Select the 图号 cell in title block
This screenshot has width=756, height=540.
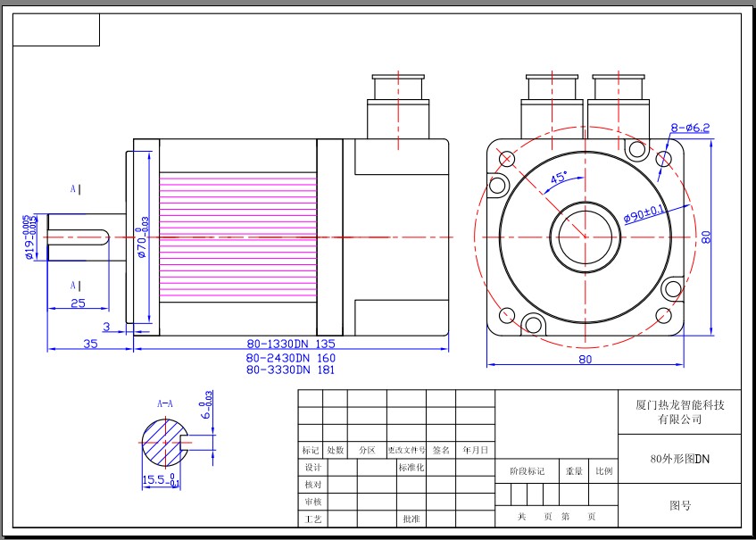679,506
